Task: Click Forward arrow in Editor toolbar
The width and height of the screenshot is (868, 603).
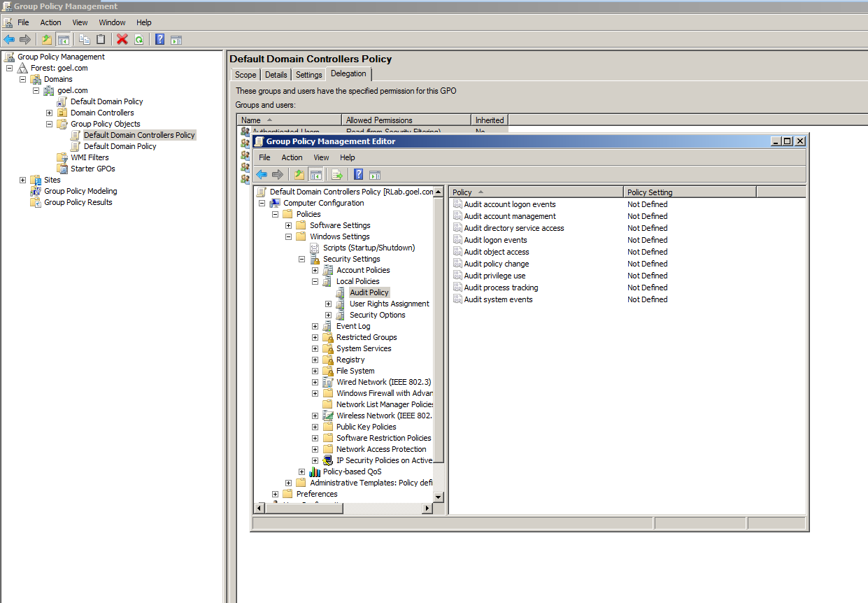Action: [278, 174]
